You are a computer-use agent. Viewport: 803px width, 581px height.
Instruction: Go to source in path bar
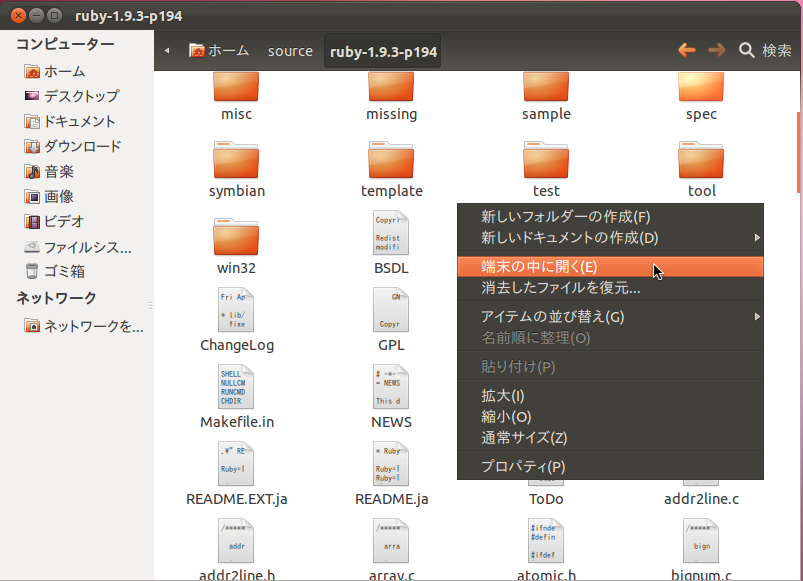[x=290, y=51]
